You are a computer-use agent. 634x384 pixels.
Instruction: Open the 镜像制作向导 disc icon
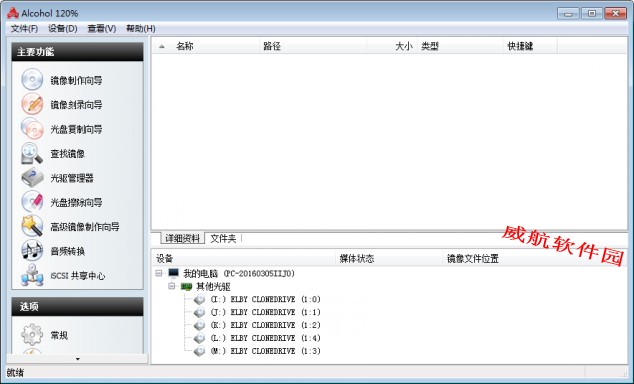pyautogui.click(x=32, y=79)
